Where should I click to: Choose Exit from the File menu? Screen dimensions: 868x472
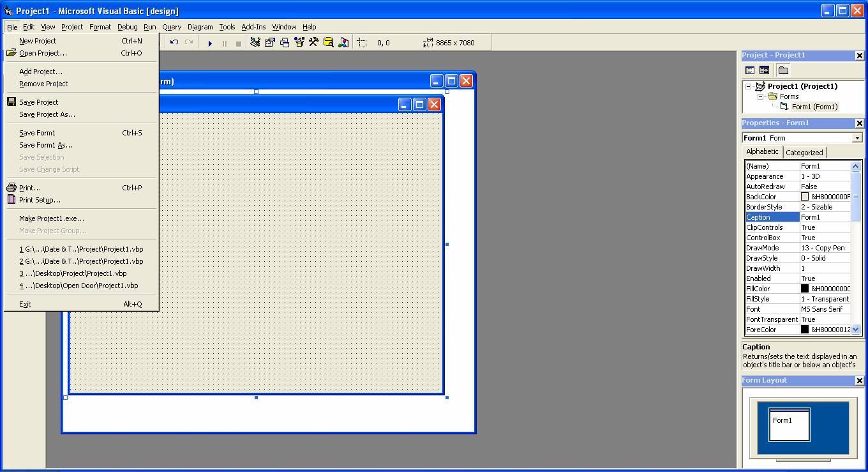pyautogui.click(x=81, y=304)
